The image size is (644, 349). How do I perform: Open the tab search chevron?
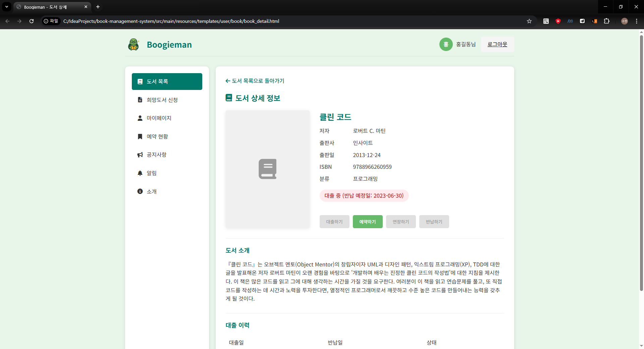pos(6,7)
